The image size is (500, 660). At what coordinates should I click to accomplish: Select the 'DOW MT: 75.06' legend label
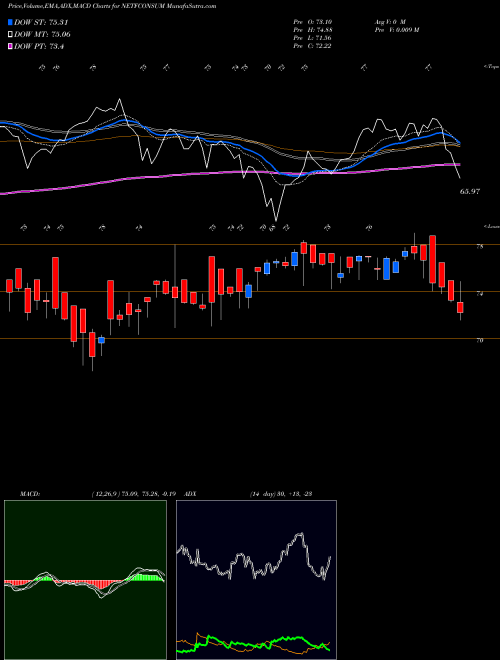(42, 35)
